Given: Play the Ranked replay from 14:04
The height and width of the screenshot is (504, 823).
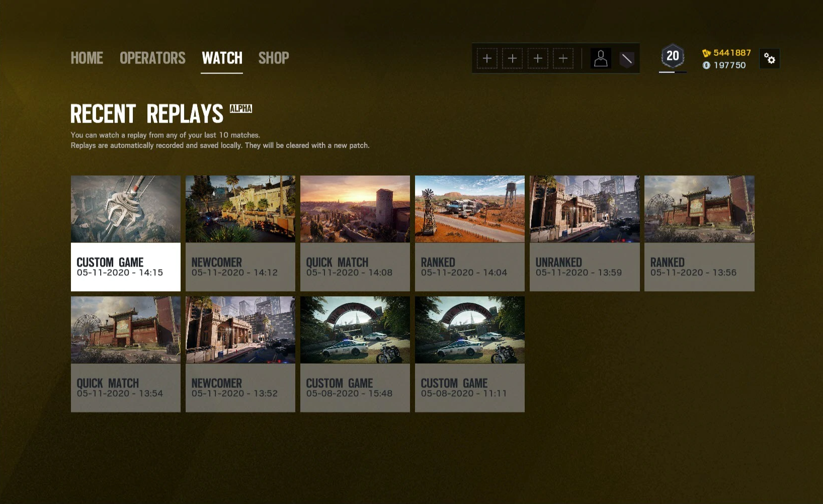Looking at the screenshot, I should (470, 233).
